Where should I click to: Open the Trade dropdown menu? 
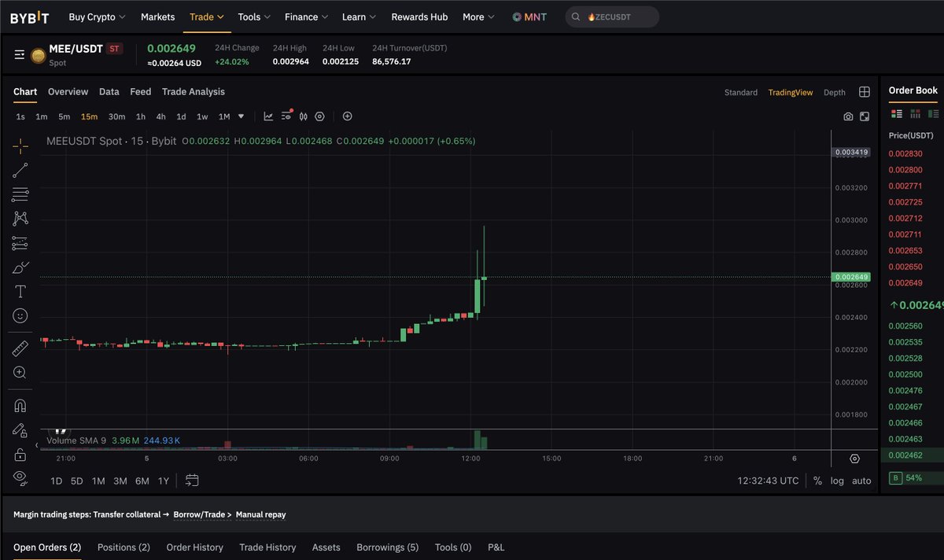click(206, 17)
